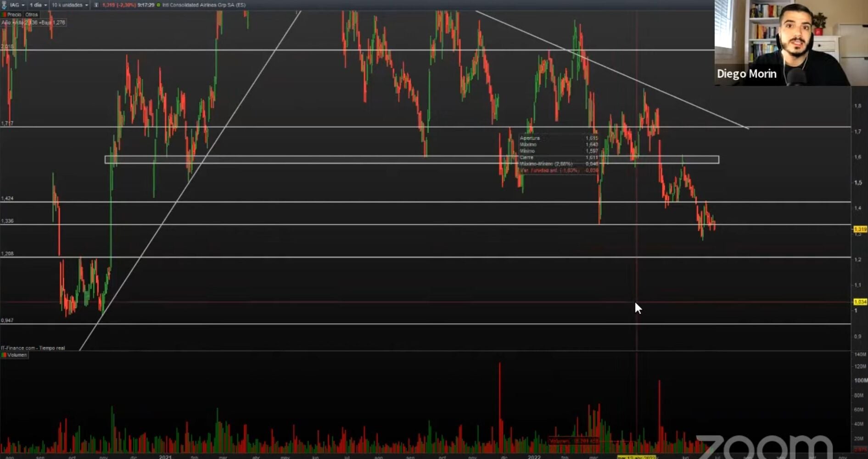Open the Otros label on price chart
The height and width of the screenshot is (459, 868).
(x=31, y=15)
